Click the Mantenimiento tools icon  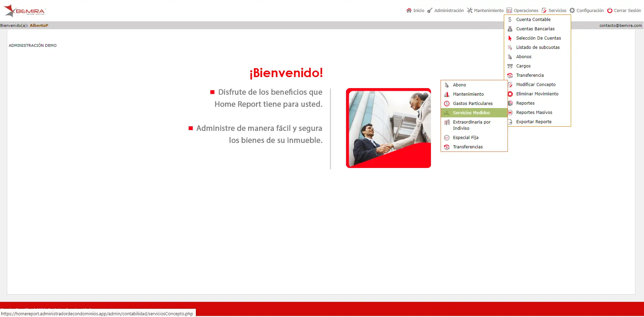(x=470, y=10)
